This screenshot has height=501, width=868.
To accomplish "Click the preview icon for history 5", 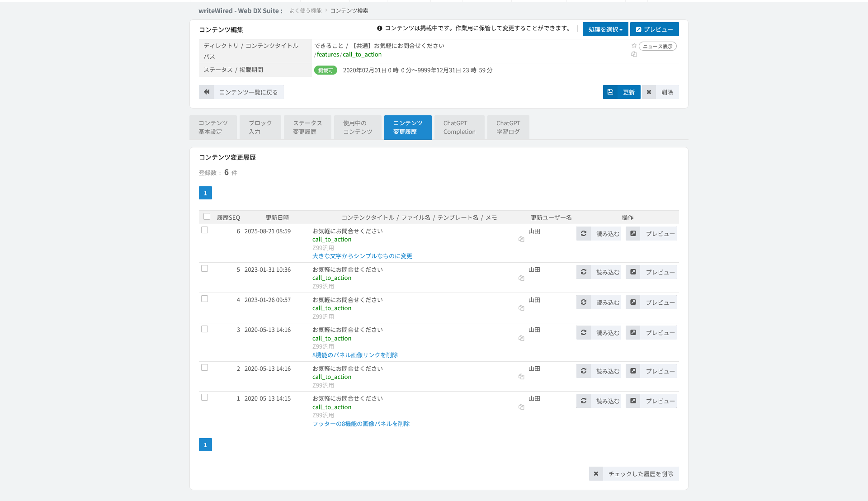I will 633,272.
